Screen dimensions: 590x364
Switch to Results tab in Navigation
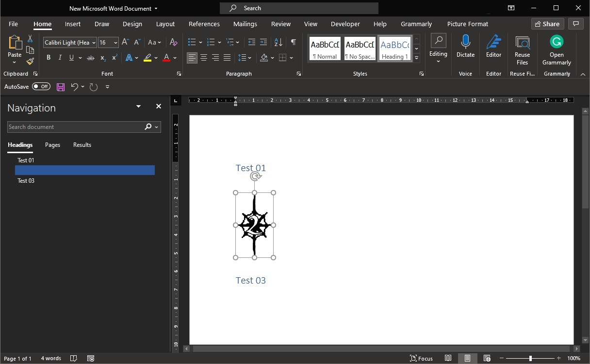82,145
